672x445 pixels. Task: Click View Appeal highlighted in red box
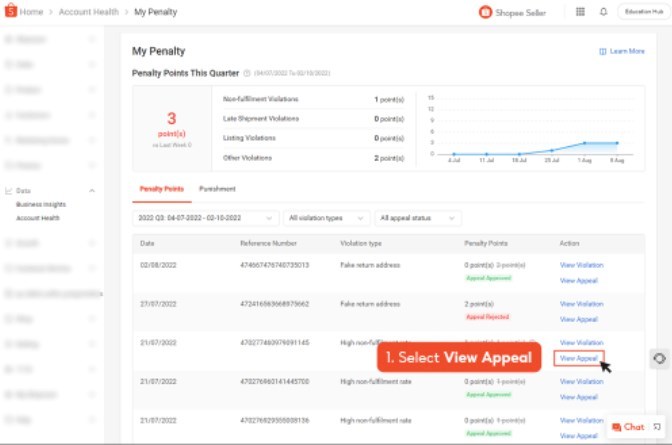click(x=579, y=357)
